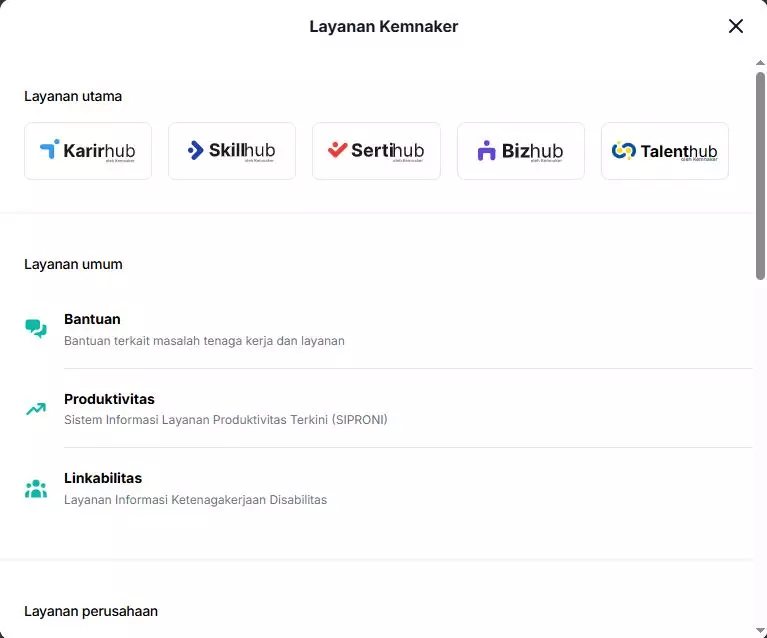Click the red Sertihub checkmark icon
Screen dimensions: 767x638
pyautogui.click(x=337, y=150)
